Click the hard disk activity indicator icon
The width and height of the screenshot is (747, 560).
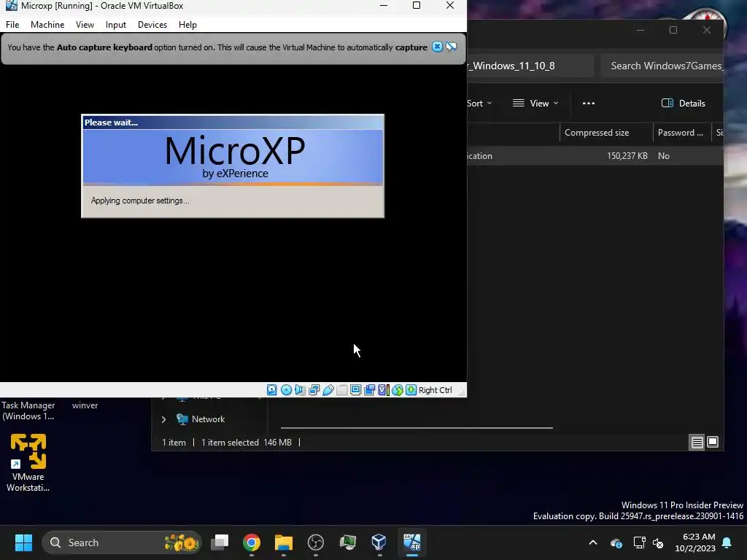point(271,390)
